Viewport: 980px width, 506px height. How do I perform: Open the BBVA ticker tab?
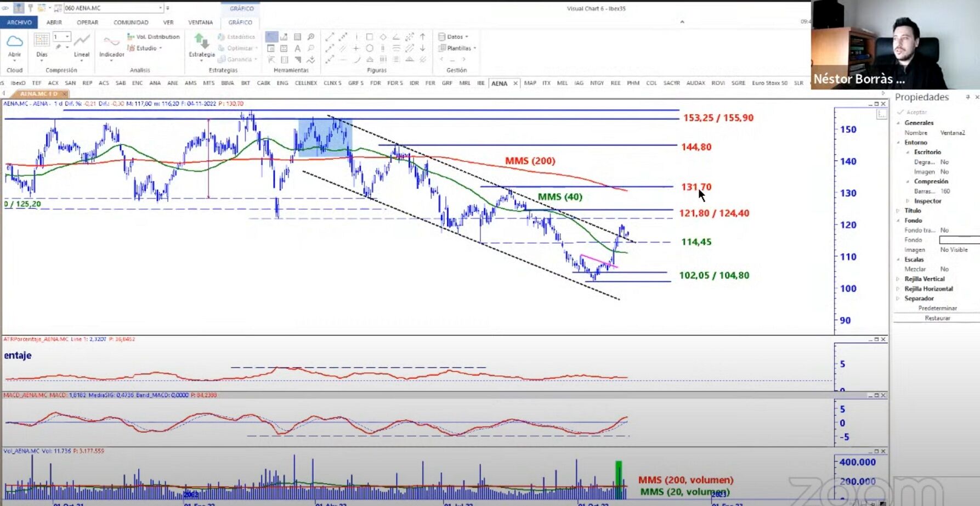click(x=228, y=83)
